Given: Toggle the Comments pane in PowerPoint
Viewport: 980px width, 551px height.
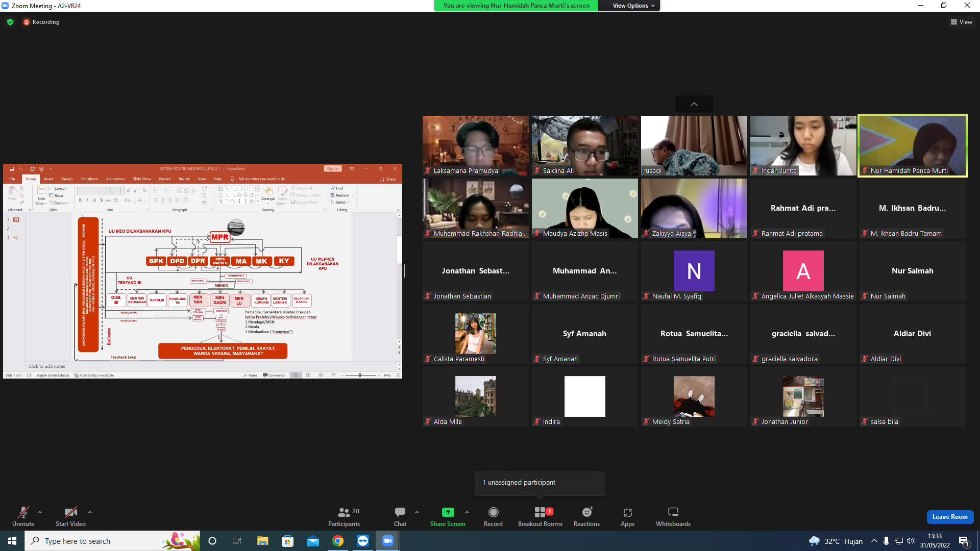Looking at the screenshot, I should pos(274,375).
